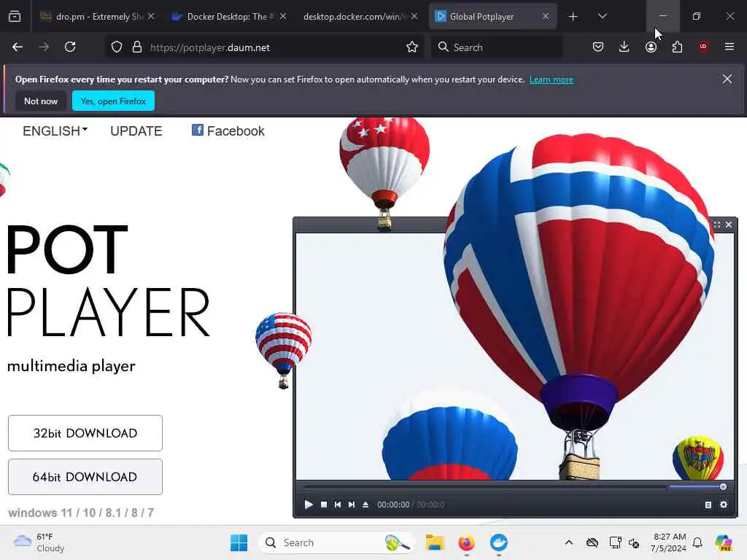This screenshot has width=747, height=560.
Task: Show hidden system tray icons chevron
Action: [x=569, y=542]
